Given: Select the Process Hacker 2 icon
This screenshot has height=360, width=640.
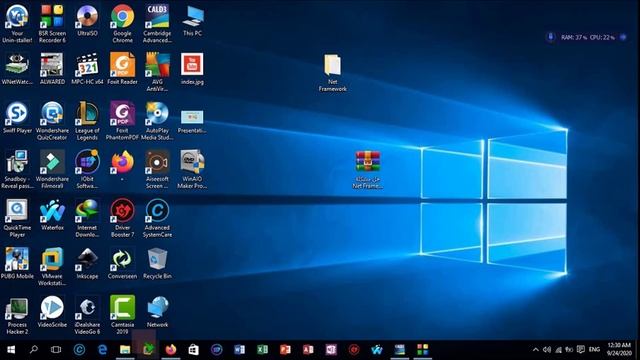Looking at the screenshot, I should [17, 315].
